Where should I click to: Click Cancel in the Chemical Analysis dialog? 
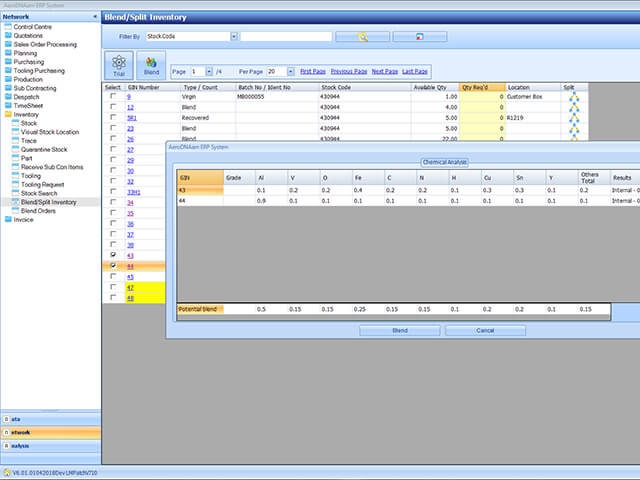click(x=485, y=331)
